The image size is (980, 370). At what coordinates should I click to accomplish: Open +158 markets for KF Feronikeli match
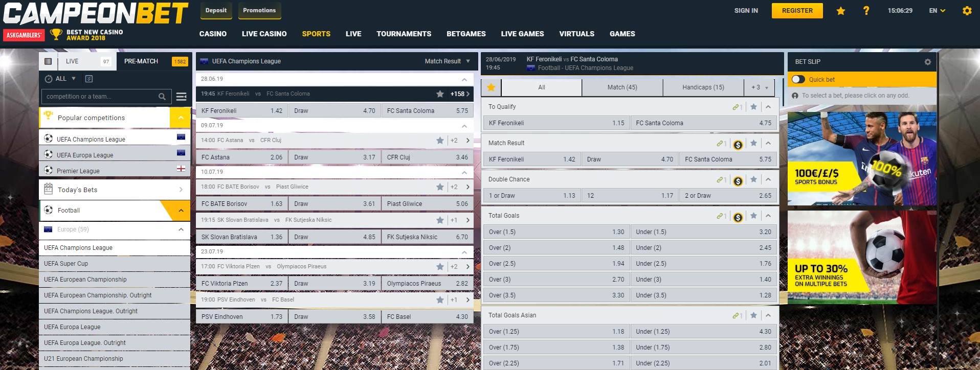pyautogui.click(x=460, y=94)
